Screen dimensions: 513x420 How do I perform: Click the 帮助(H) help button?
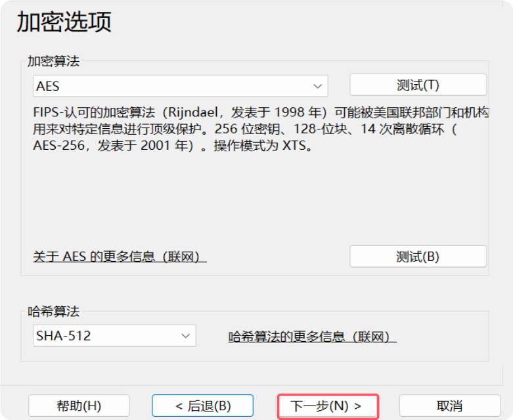[79, 406]
